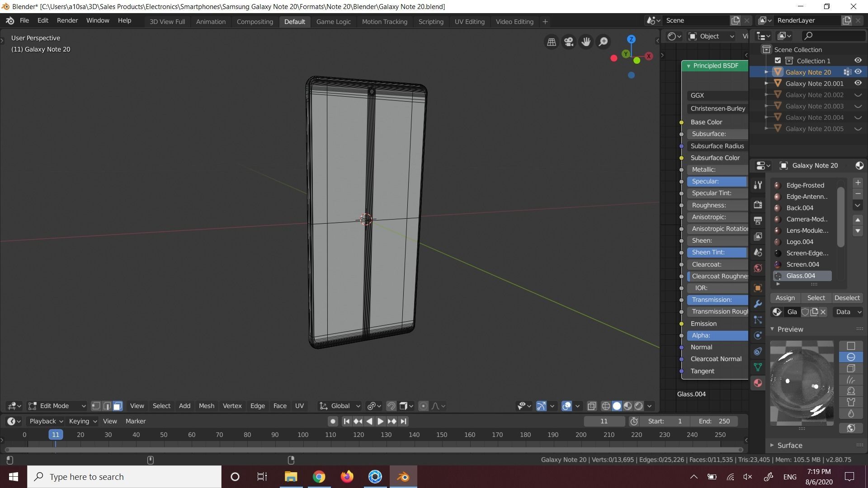The height and width of the screenshot is (488, 868).
Task: Open the Particles properties tab
Action: click(758, 319)
